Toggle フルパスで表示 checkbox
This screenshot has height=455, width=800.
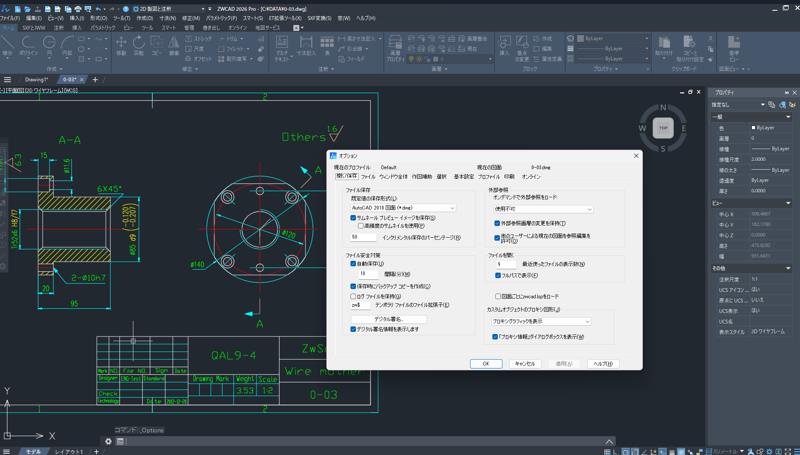click(x=498, y=275)
